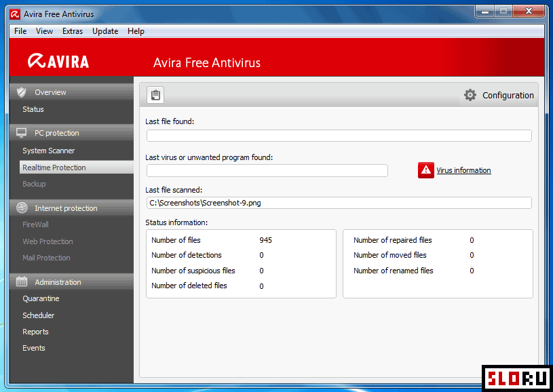The image size is (553, 392).
Task: Click the 'Number of detections' label
Action: 186,255
